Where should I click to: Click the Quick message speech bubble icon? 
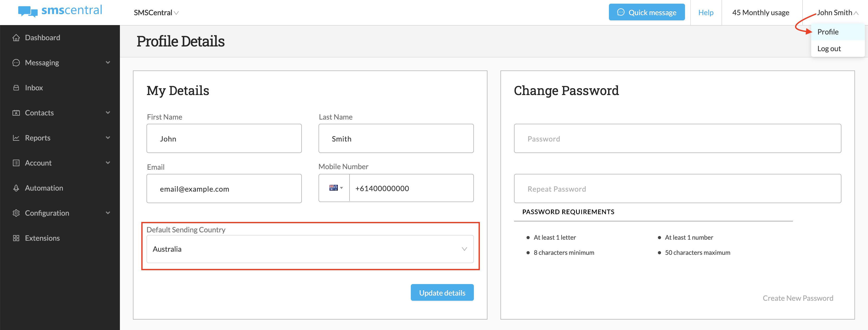(x=620, y=12)
